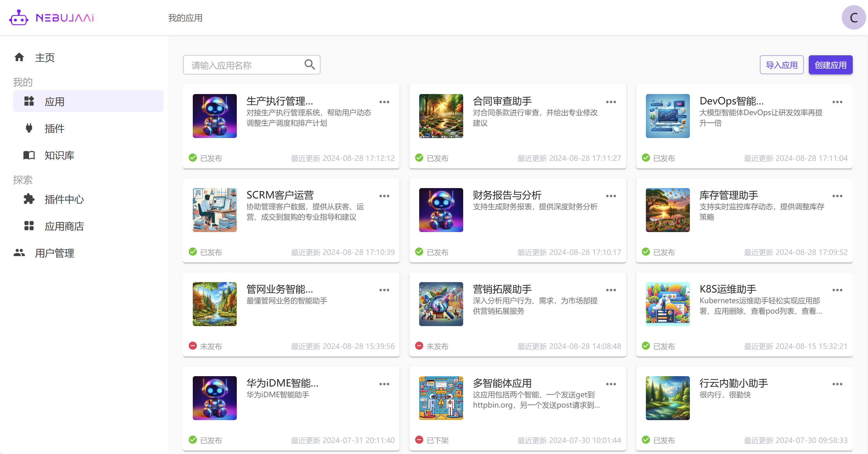Open the 知识库 knowledge base

click(x=59, y=155)
